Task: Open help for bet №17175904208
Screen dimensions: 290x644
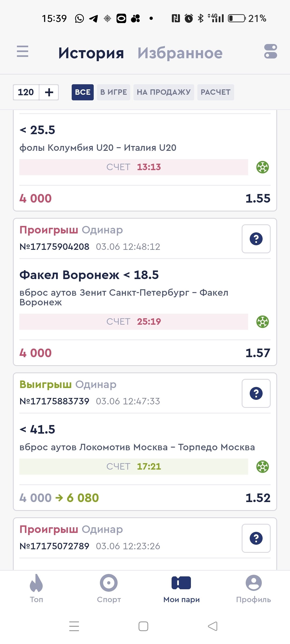Action: tap(256, 239)
